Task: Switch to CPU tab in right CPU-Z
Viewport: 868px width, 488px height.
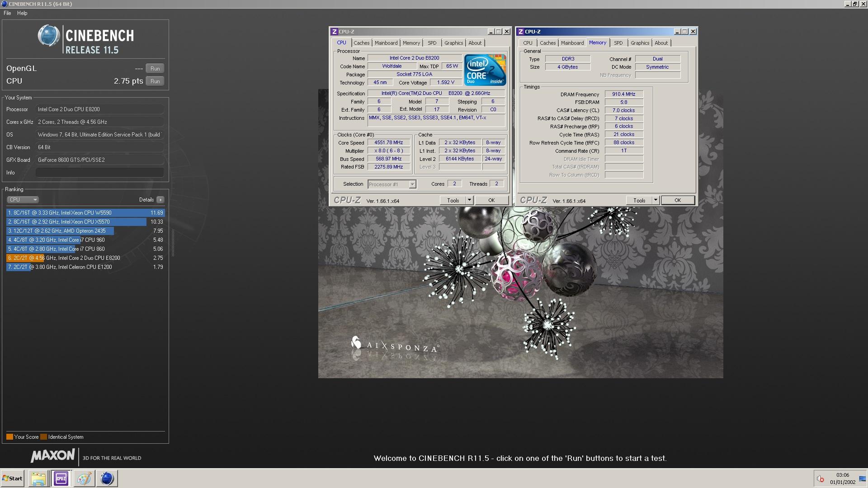Action: tap(528, 43)
